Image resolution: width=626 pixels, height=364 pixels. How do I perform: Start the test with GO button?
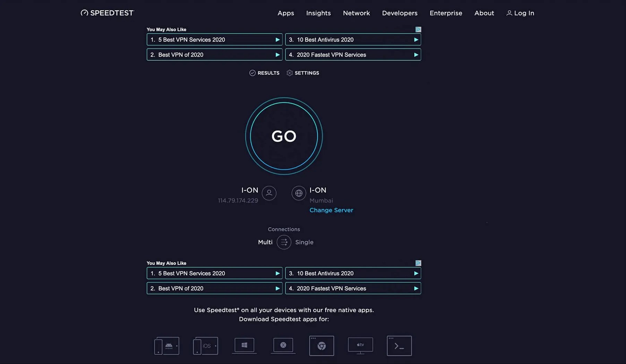[x=284, y=136]
